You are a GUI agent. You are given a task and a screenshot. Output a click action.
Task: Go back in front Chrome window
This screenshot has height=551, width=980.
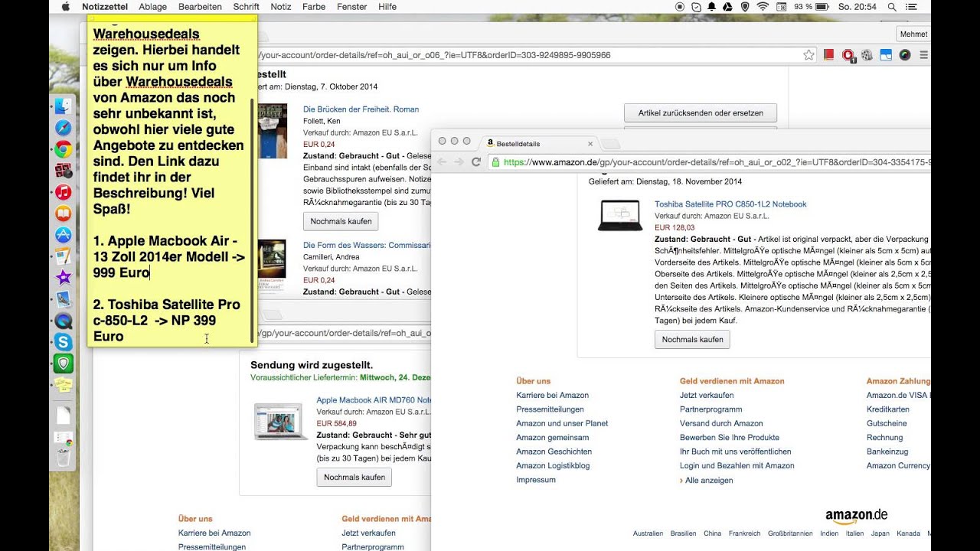point(442,162)
